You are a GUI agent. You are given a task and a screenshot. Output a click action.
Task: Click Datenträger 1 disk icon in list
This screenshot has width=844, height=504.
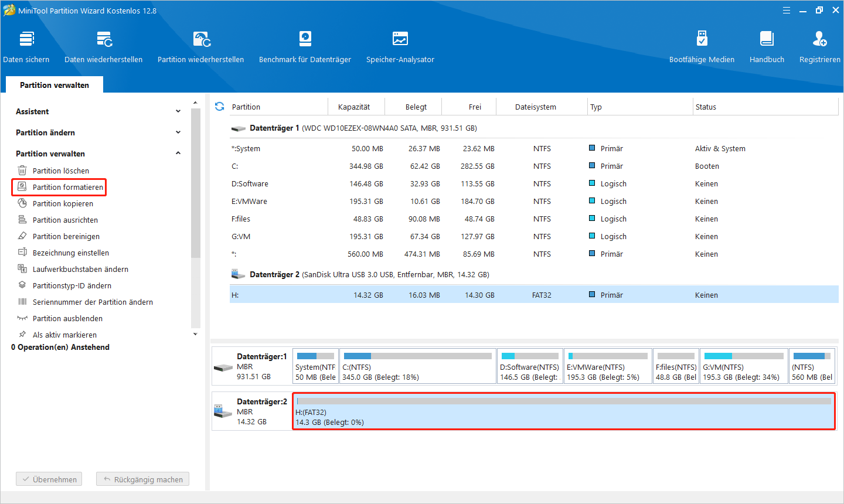tap(239, 128)
